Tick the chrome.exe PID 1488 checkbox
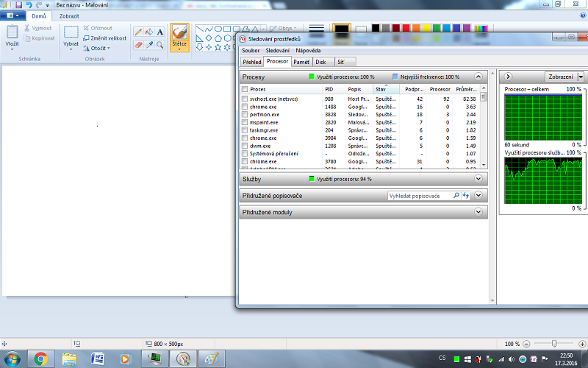 pyautogui.click(x=245, y=107)
